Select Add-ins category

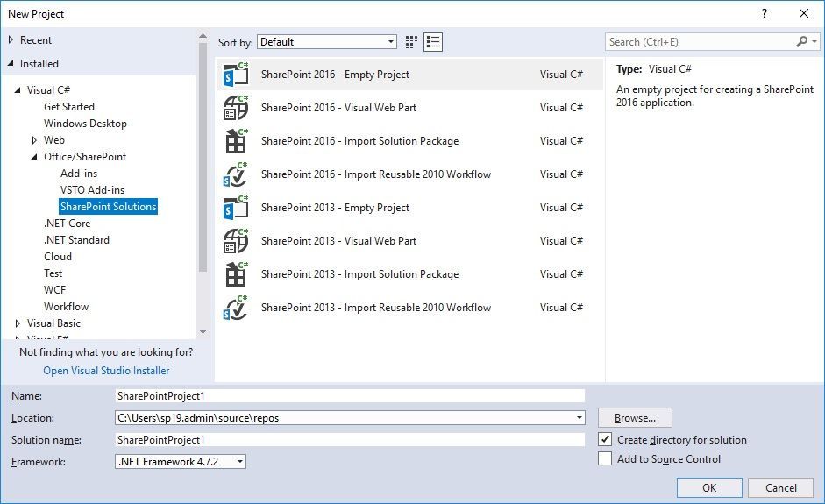[79, 174]
